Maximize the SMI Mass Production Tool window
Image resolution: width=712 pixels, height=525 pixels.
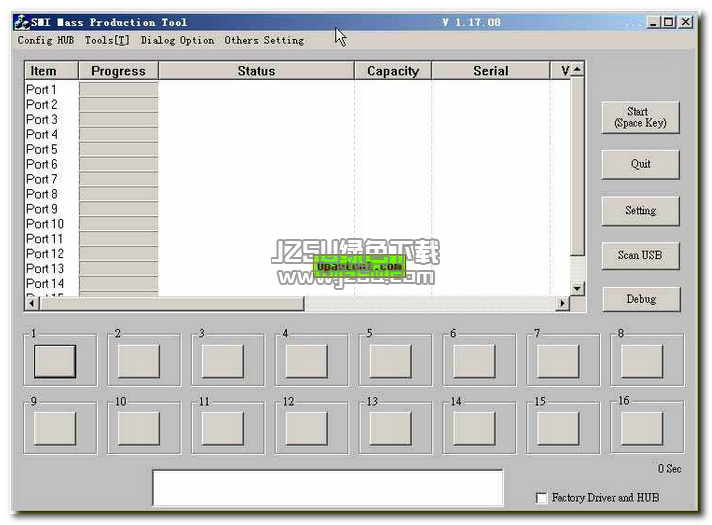coord(669,22)
